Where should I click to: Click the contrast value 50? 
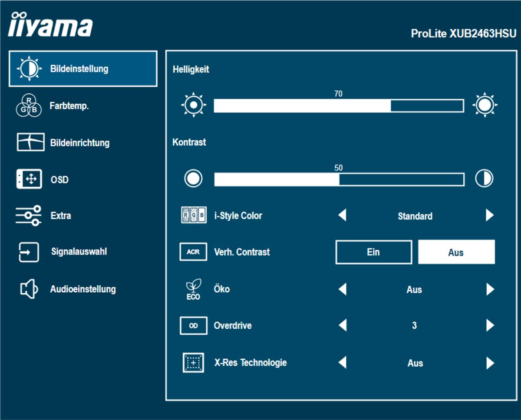[x=339, y=168]
